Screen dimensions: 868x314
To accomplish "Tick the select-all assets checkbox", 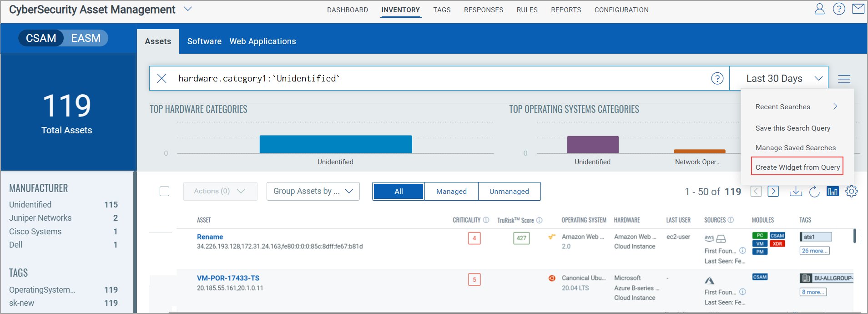I will pos(165,192).
